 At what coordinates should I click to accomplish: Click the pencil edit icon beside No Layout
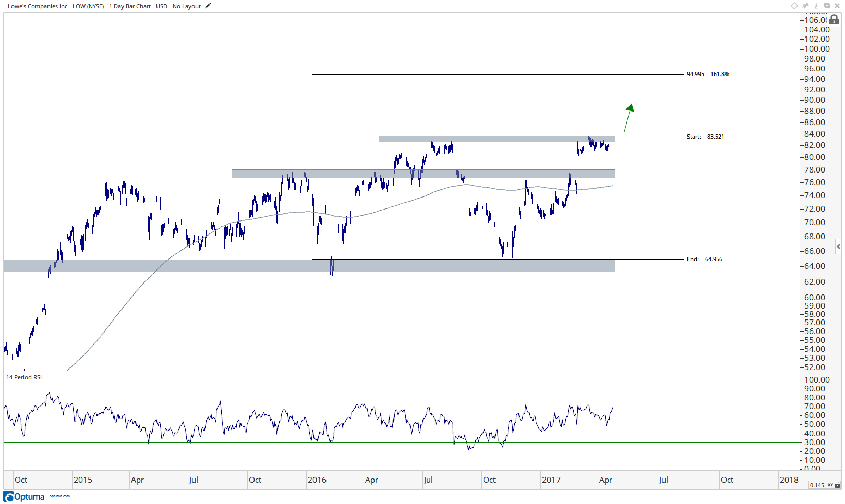[x=208, y=6]
